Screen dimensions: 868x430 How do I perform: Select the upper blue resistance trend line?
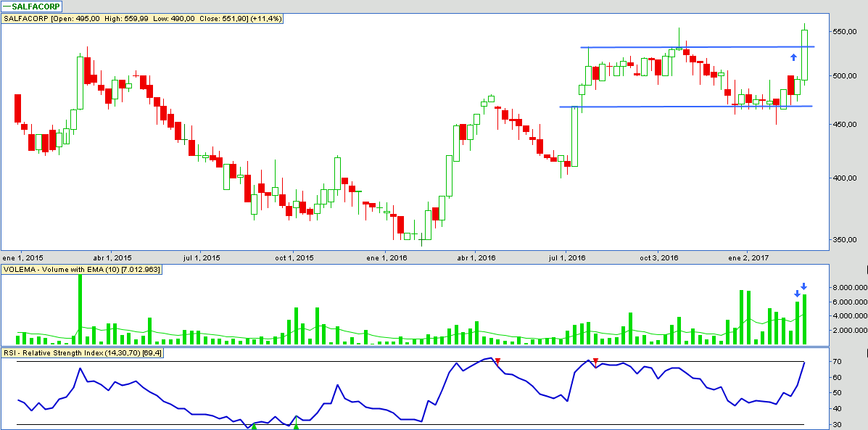697,47
